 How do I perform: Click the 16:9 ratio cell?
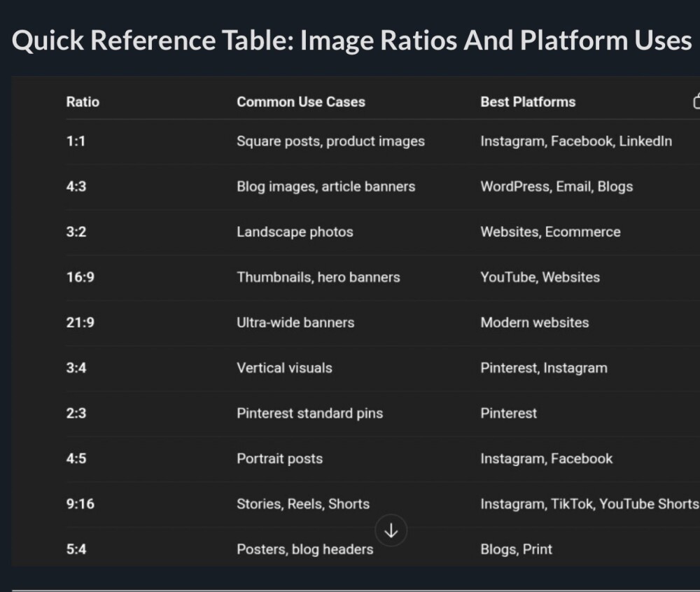80,277
